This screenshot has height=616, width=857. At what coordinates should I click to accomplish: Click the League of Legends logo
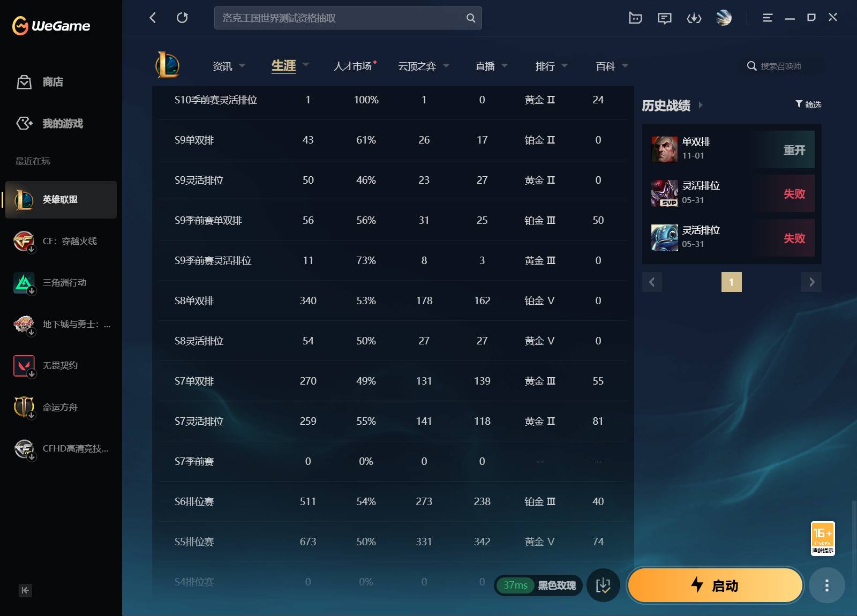168,65
